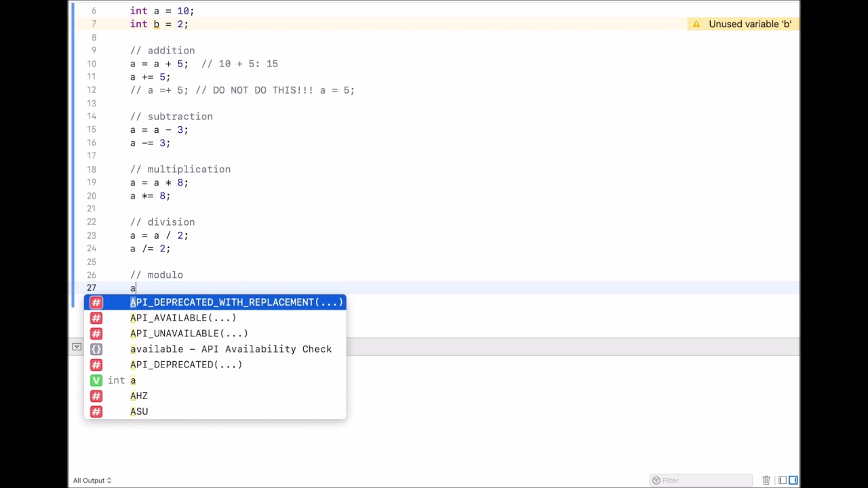Click the red macro icon beside ASU
This screenshot has height=488, width=868.
pos(96,411)
